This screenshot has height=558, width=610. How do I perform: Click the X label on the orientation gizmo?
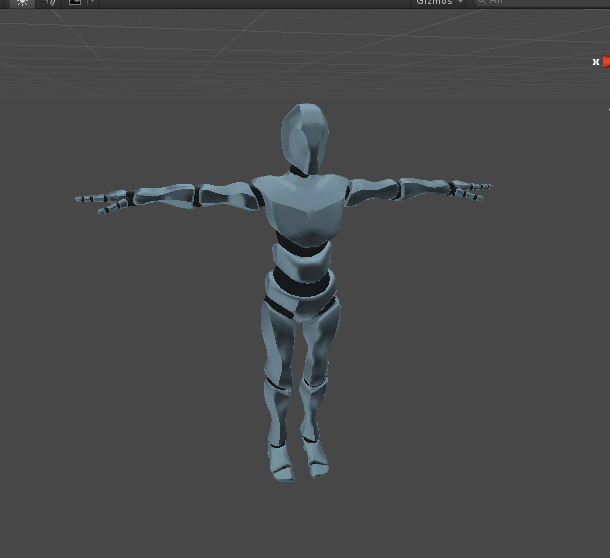596,62
